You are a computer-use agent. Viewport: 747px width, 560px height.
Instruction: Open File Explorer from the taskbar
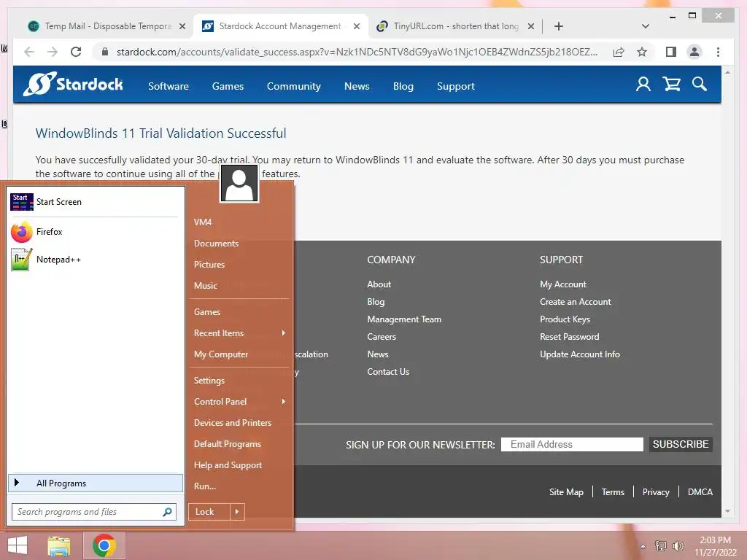(59, 545)
